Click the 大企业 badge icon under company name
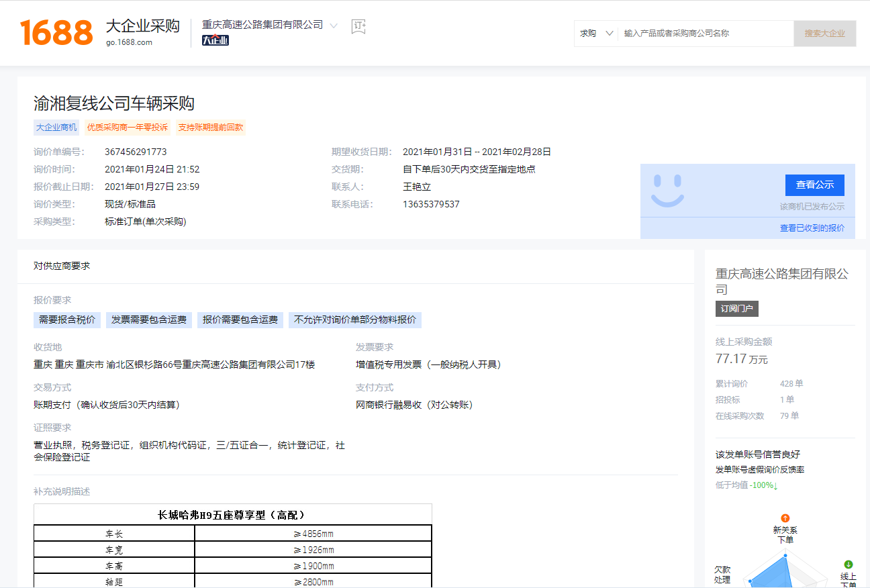The height and width of the screenshot is (588, 870). 215,40
